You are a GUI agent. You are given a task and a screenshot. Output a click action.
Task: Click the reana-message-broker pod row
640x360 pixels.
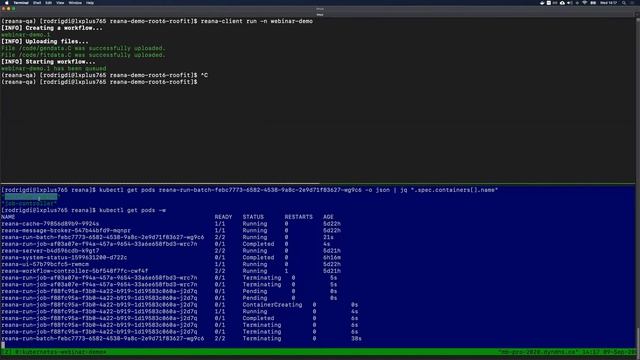[171, 230]
